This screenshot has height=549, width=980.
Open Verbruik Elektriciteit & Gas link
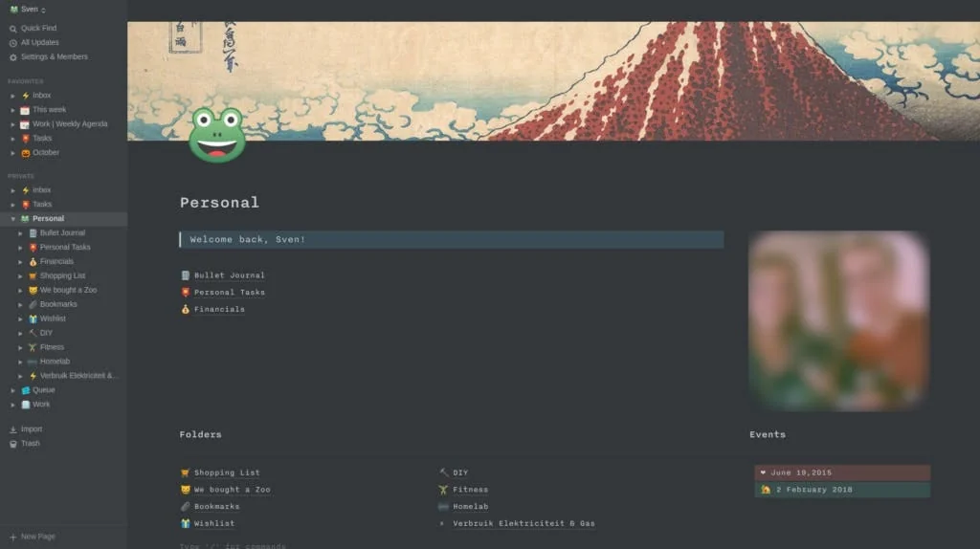pyautogui.click(x=523, y=523)
